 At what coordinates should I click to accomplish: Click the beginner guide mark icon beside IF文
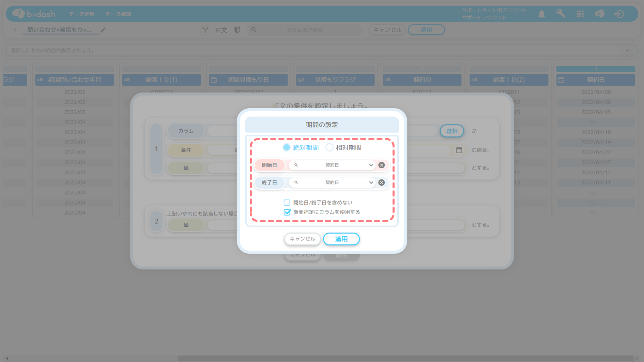237,30
